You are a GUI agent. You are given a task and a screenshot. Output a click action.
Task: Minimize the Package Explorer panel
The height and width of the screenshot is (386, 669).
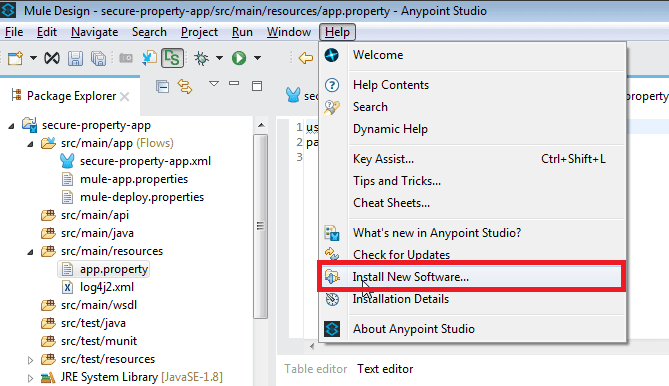click(234, 84)
